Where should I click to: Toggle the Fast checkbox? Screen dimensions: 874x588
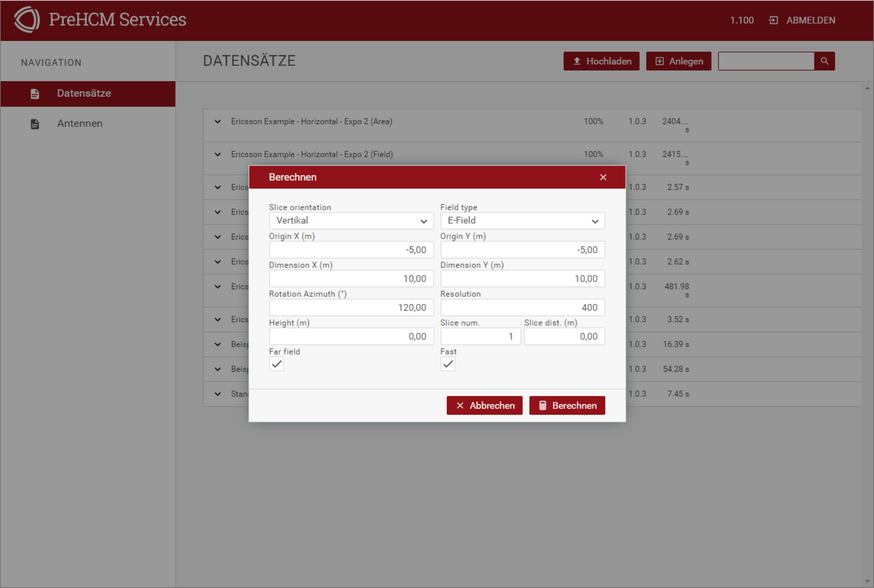click(448, 364)
